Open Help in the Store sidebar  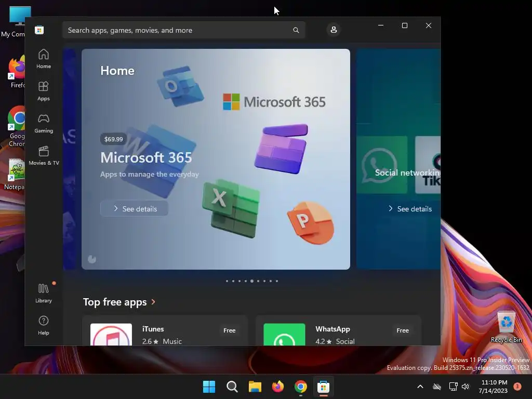click(x=44, y=325)
